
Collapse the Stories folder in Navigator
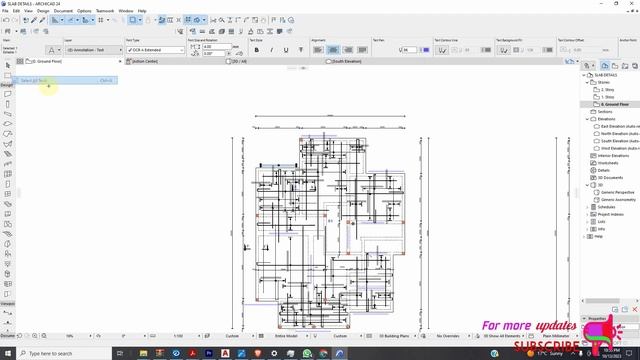[587, 82]
